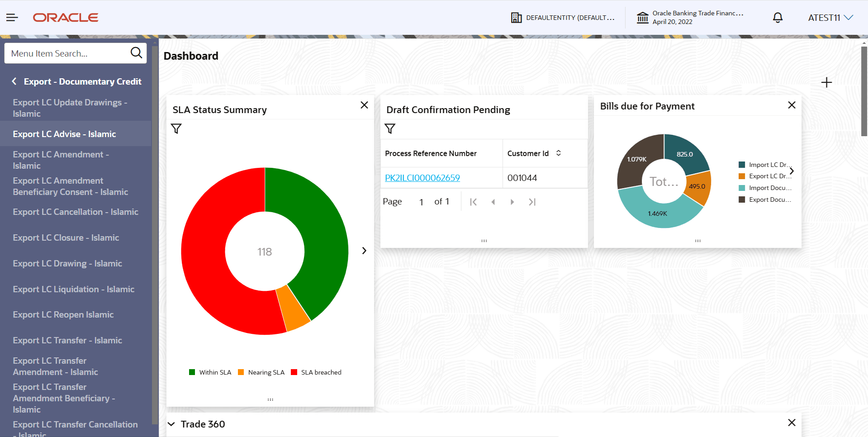Open Export LC Amendment Beneficiary Consent - Islamic
The width and height of the screenshot is (868, 437).
click(76, 186)
